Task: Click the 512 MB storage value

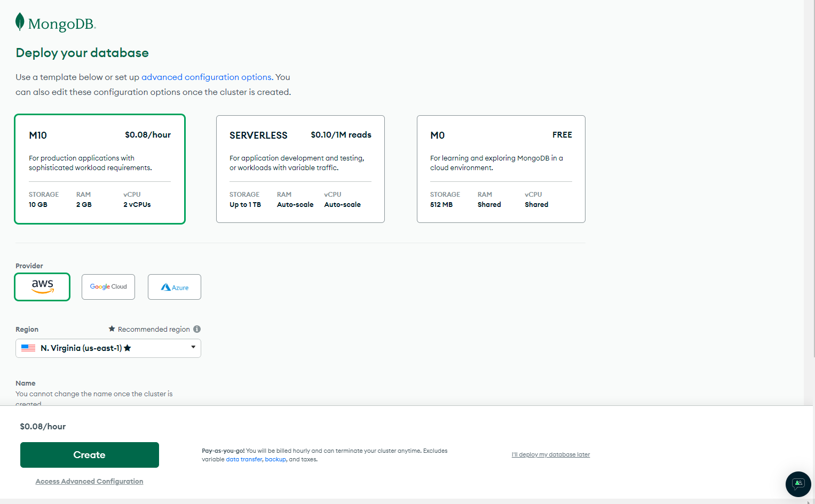Action: click(x=441, y=205)
